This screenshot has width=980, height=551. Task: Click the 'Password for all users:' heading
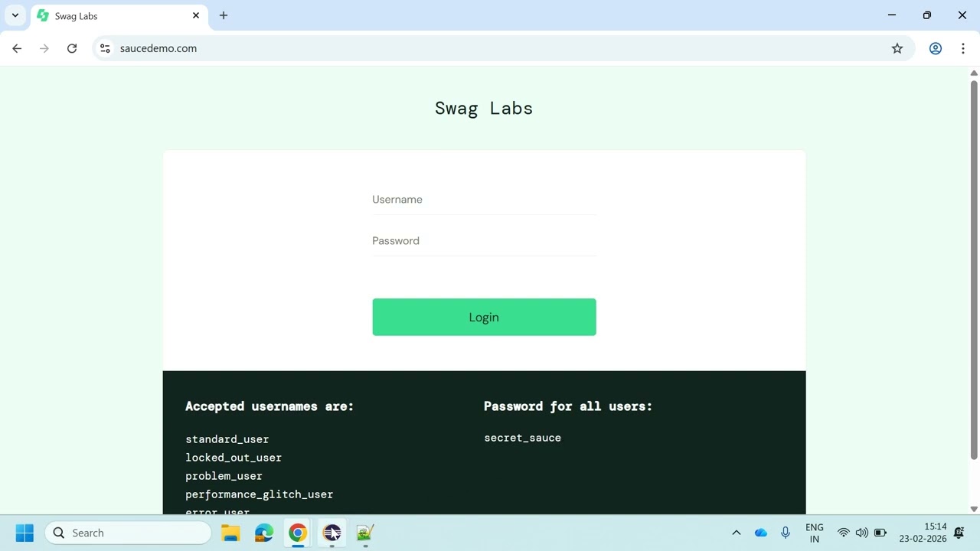(x=568, y=406)
